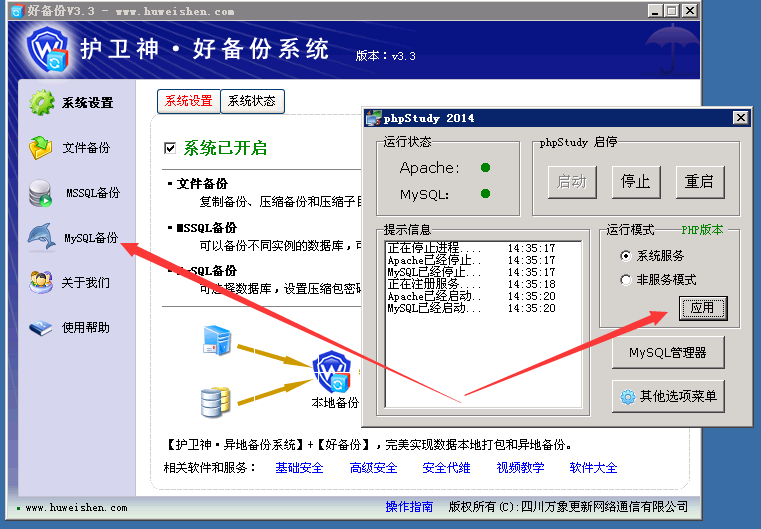Click the shield logo in the header
Image resolution: width=761 pixels, height=529 pixels.
(x=47, y=50)
